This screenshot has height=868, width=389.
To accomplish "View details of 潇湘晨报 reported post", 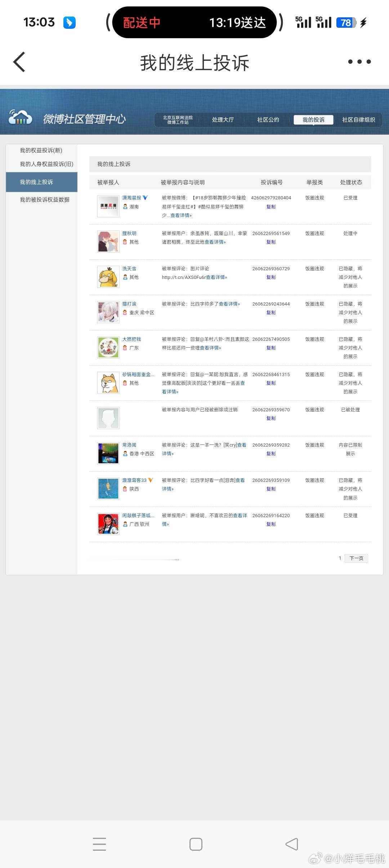I will pos(181,215).
